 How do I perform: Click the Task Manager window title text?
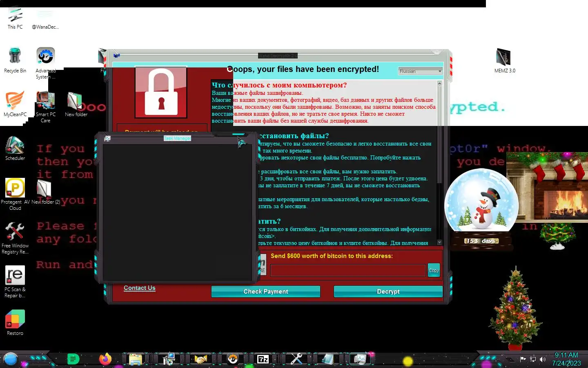(x=177, y=139)
